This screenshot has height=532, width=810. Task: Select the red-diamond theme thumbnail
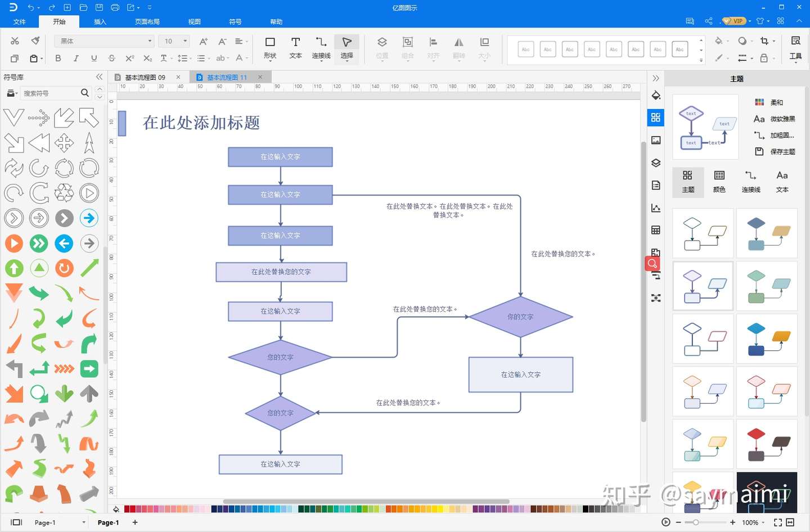pyautogui.click(x=767, y=444)
